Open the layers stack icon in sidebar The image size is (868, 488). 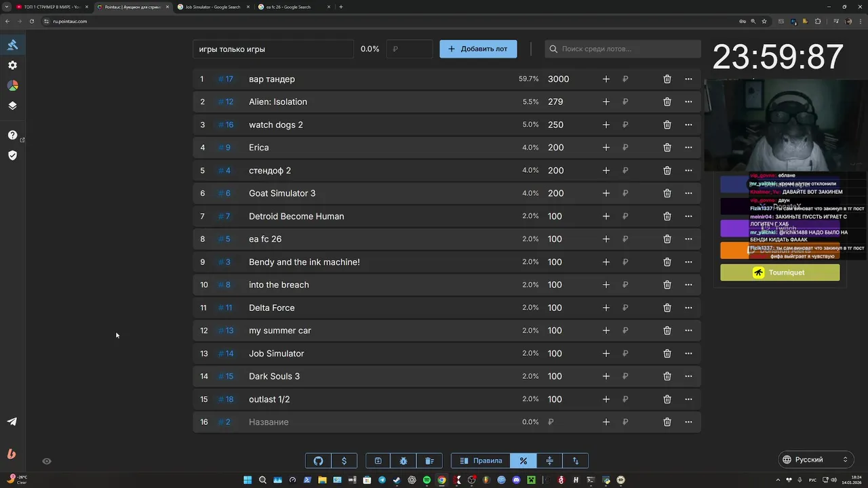tap(12, 106)
